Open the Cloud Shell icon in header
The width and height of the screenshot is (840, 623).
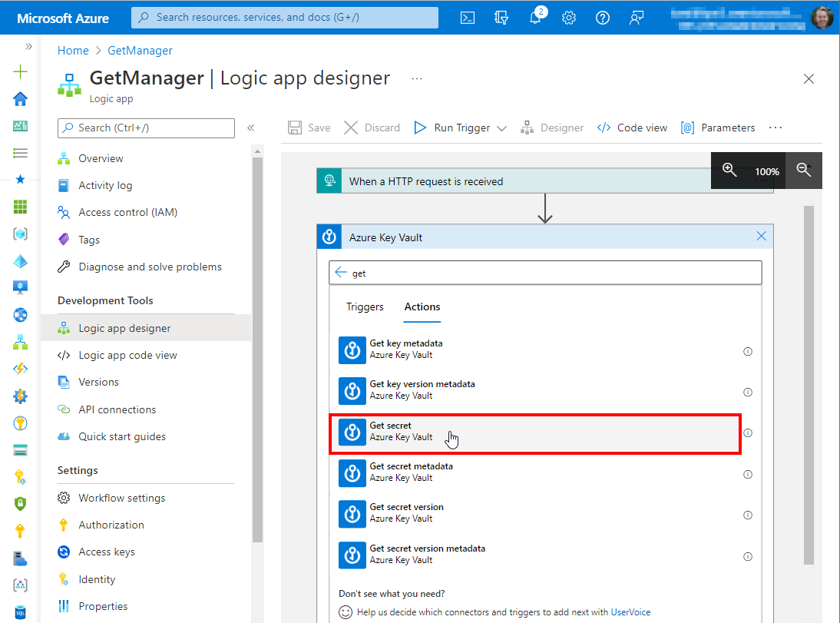[x=467, y=18]
